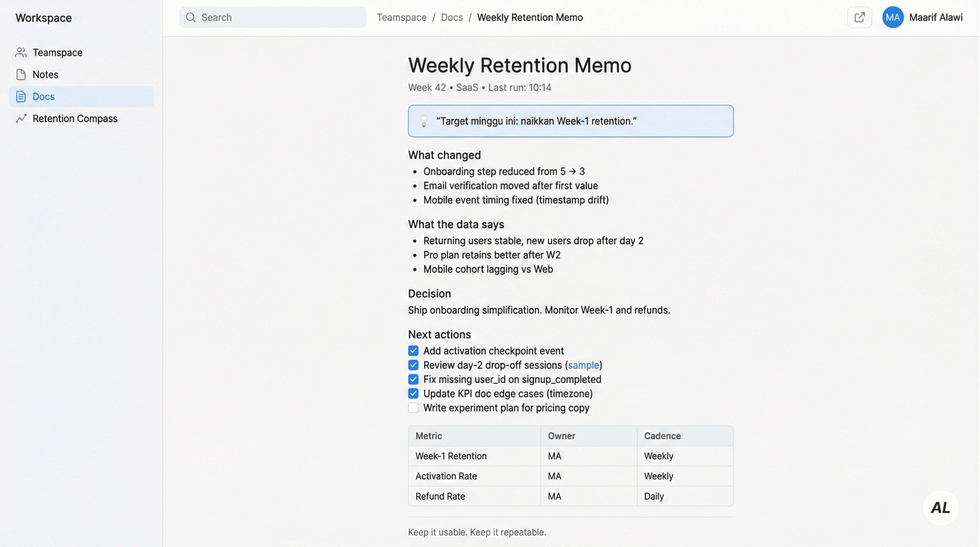Click the Docs document icon
Image resolution: width=980 pixels, height=547 pixels.
coord(21,97)
